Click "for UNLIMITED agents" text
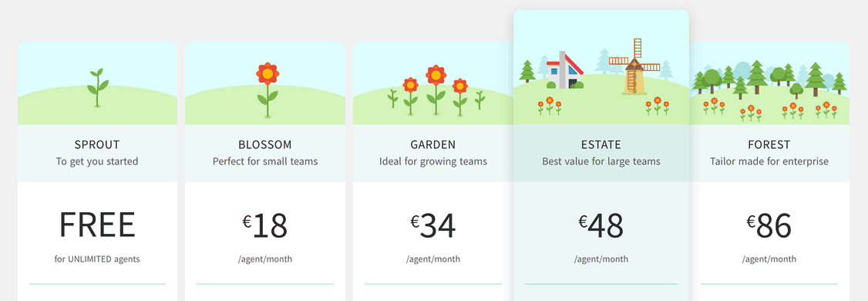 tap(97, 259)
